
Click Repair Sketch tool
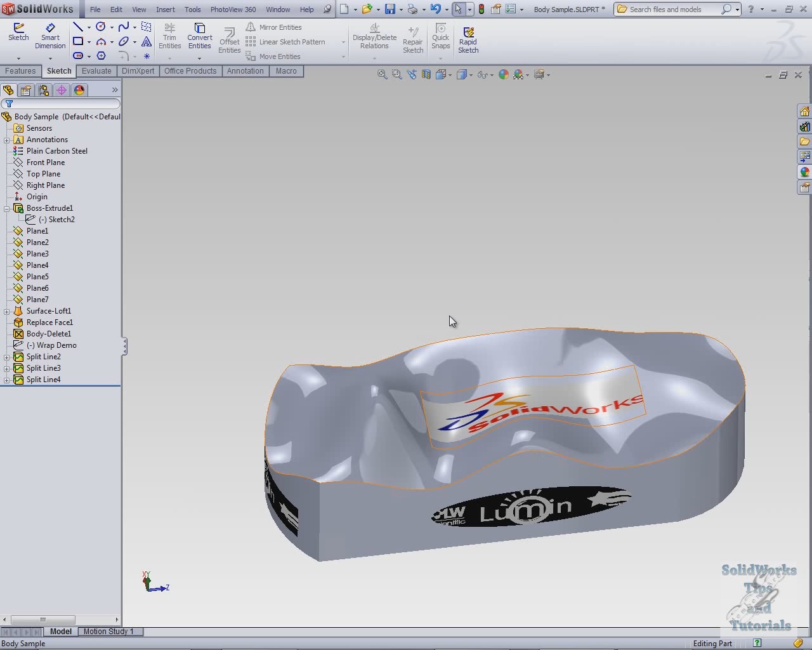(412, 40)
